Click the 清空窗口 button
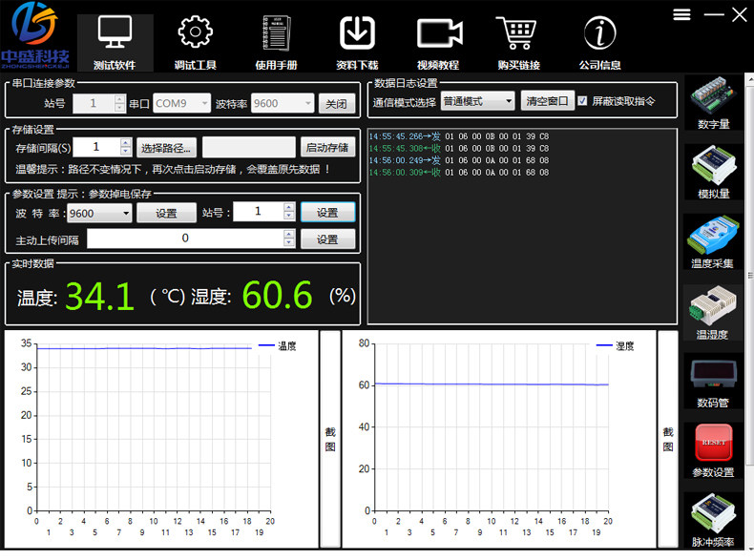 coord(547,101)
